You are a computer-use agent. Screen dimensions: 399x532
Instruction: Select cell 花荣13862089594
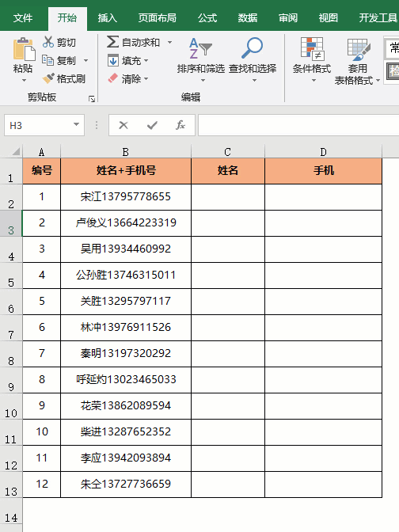[126, 406]
